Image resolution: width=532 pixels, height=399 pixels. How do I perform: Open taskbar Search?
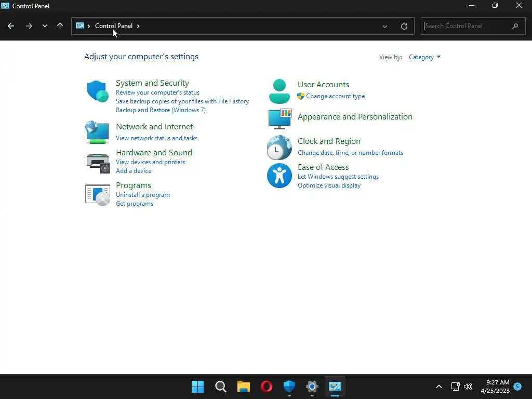pos(220,387)
